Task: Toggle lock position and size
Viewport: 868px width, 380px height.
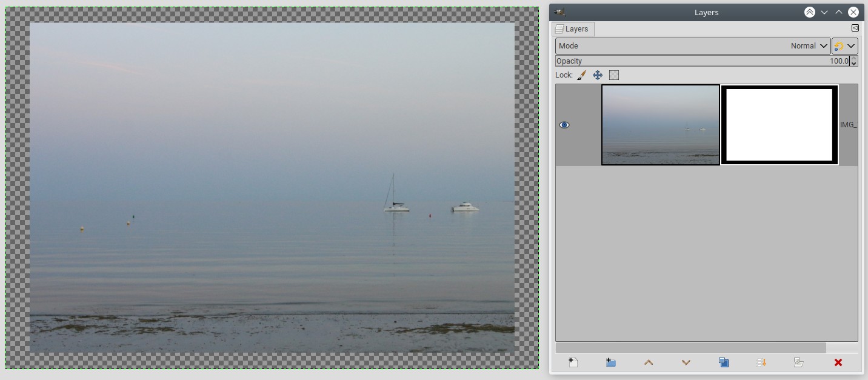Action: click(x=598, y=75)
